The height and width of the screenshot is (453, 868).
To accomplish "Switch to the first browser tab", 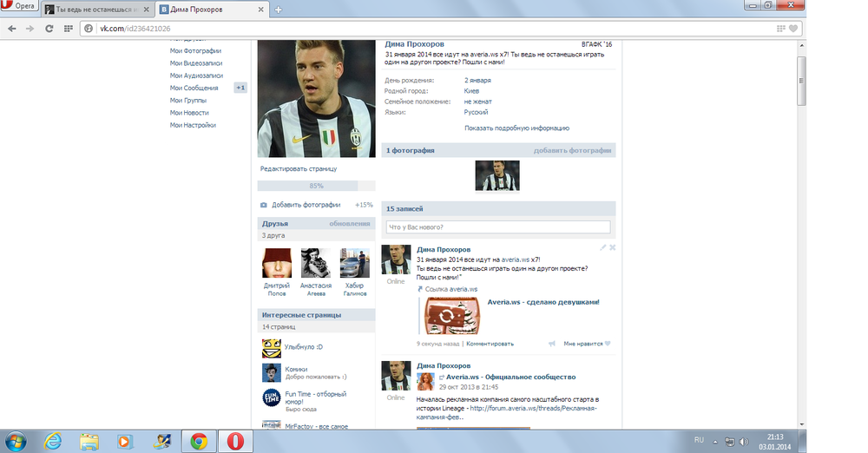I will 95,10.
